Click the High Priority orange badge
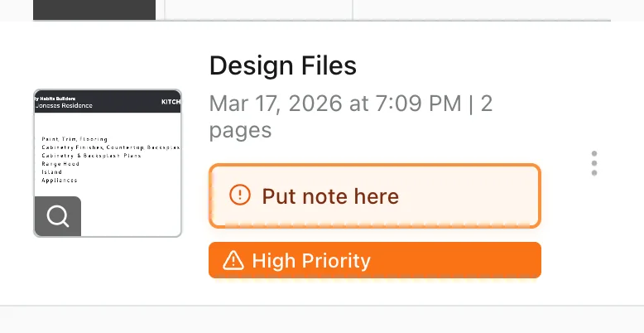The image size is (644, 333). [374, 261]
